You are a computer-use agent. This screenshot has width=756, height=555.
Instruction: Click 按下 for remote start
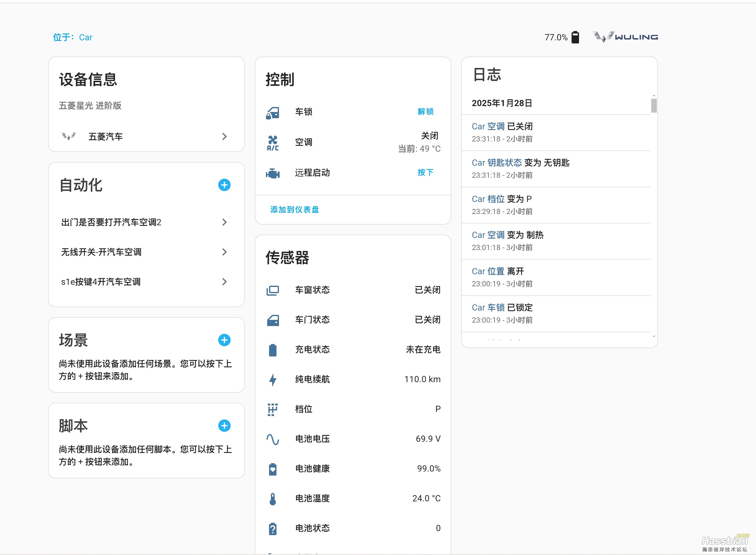click(x=425, y=172)
